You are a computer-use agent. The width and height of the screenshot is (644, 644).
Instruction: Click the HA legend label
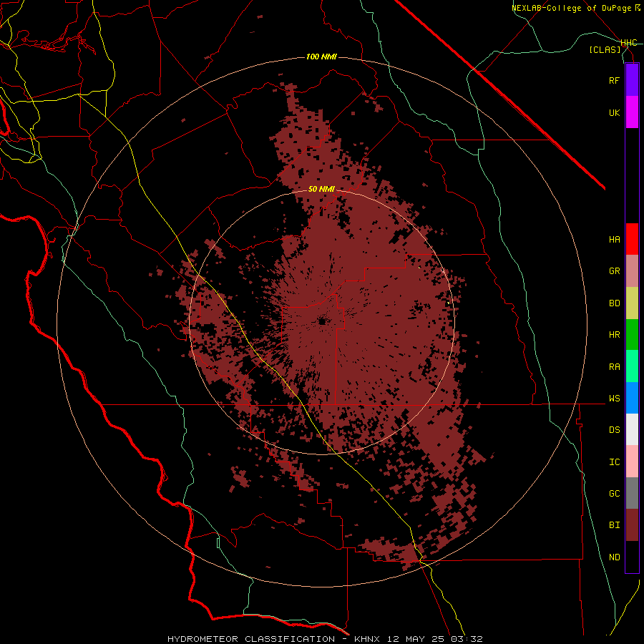615,240
